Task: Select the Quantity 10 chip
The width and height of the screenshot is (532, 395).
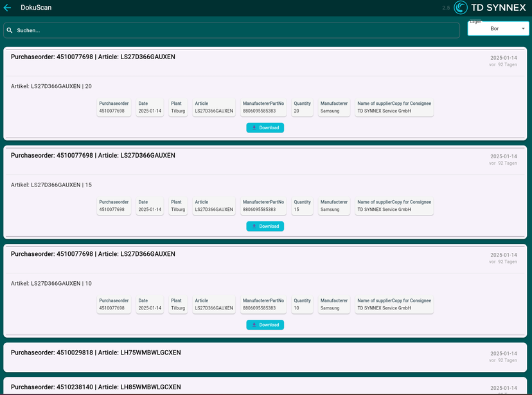Action: coord(302,304)
